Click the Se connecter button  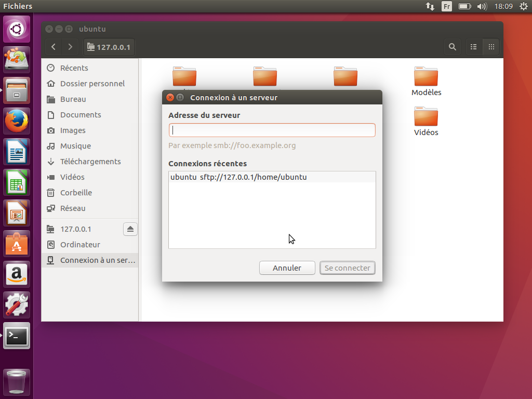point(347,268)
